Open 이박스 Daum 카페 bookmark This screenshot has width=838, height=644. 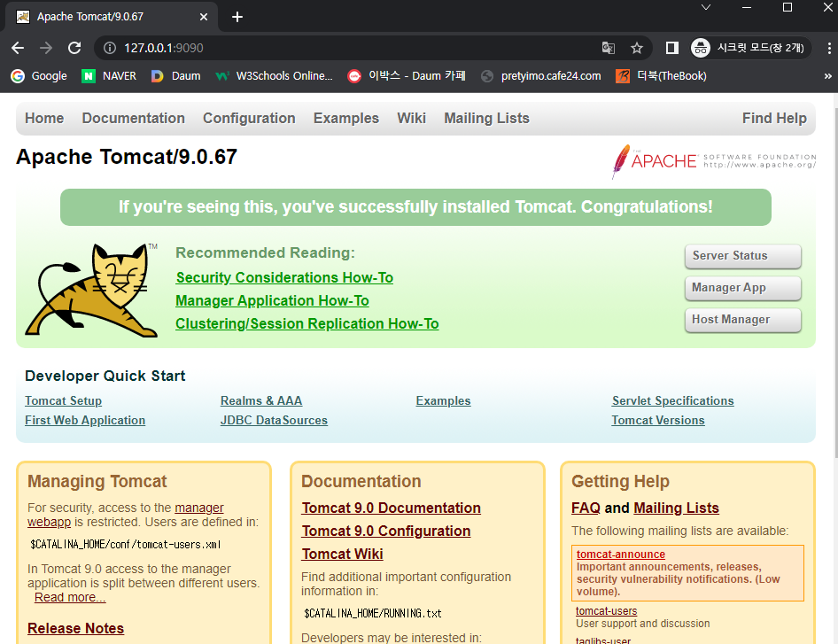click(407, 76)
